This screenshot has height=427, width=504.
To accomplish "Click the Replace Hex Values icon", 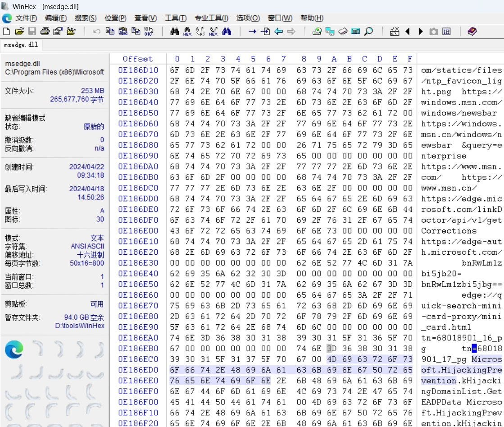I will [213, 32].
